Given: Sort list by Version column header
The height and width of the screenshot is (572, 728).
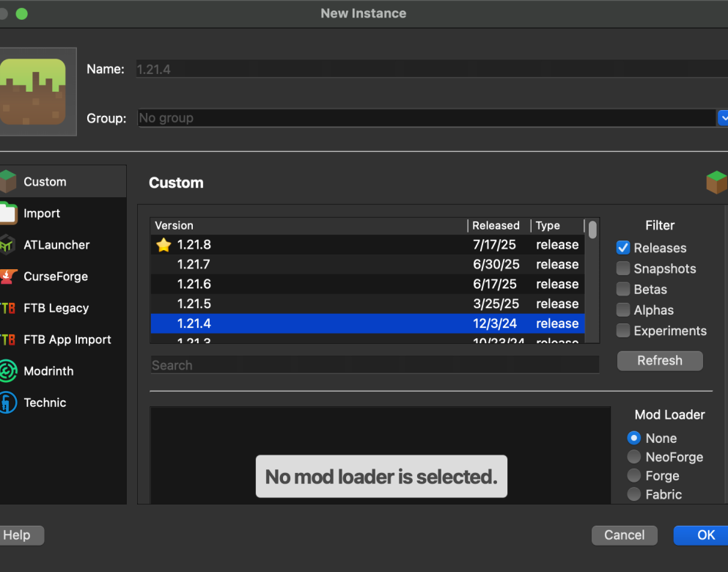Looking at the screenshot, I should (308, 226).
